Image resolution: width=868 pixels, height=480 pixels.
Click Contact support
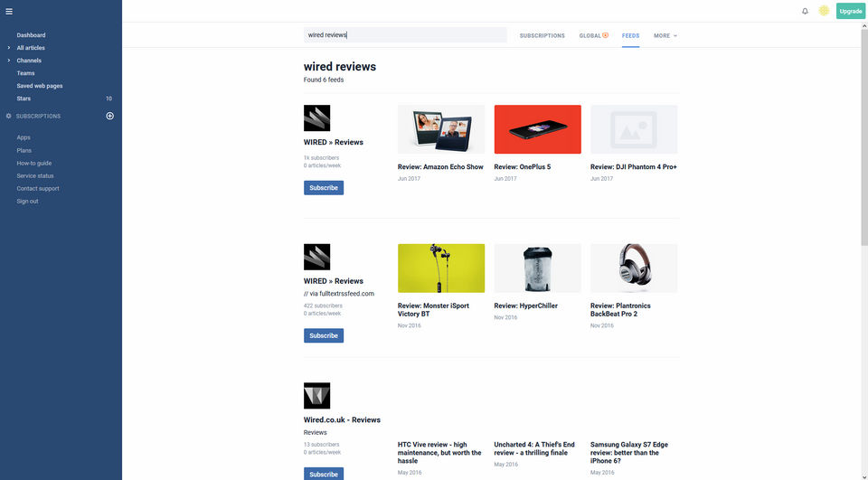(38, 188)
